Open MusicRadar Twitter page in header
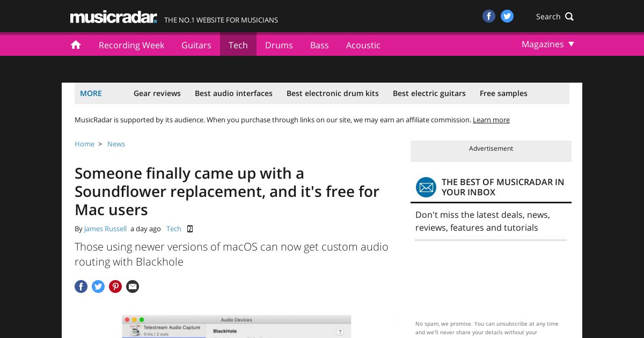 click(507, 16)
